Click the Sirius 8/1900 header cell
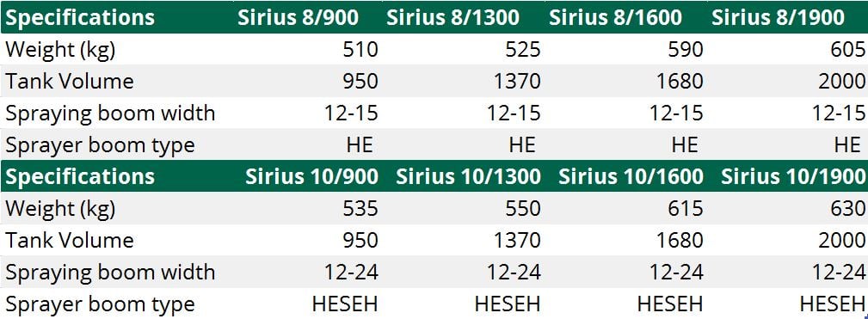 coord(778,18)
